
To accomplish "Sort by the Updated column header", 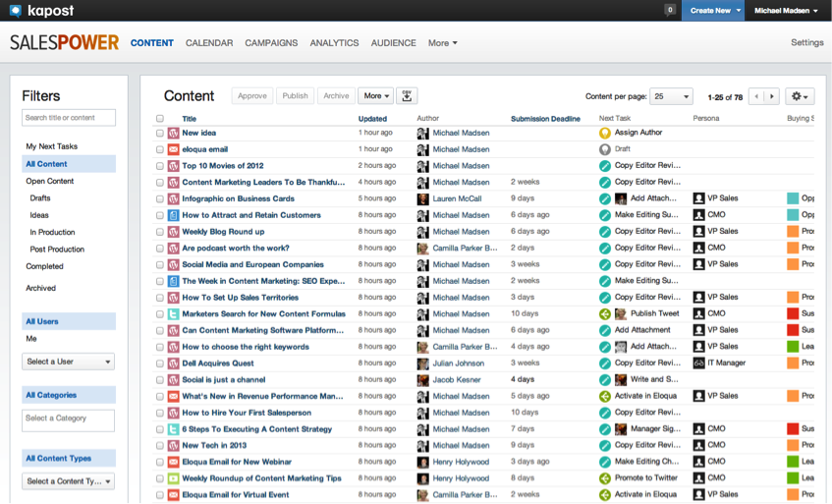I will point(372,119).
